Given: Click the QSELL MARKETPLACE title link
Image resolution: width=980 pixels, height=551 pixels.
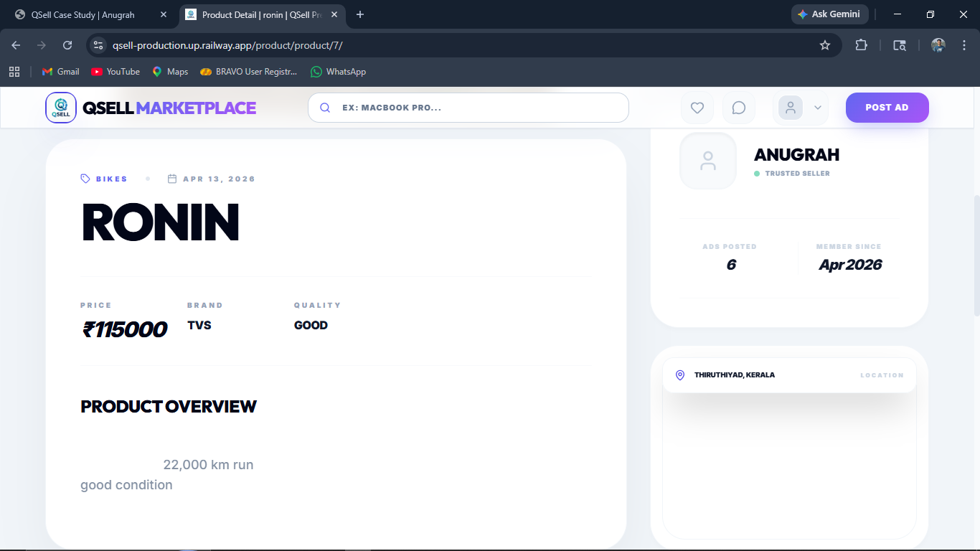Looking at the screenshot, I should pyautogui.click(x=169, y=108).
